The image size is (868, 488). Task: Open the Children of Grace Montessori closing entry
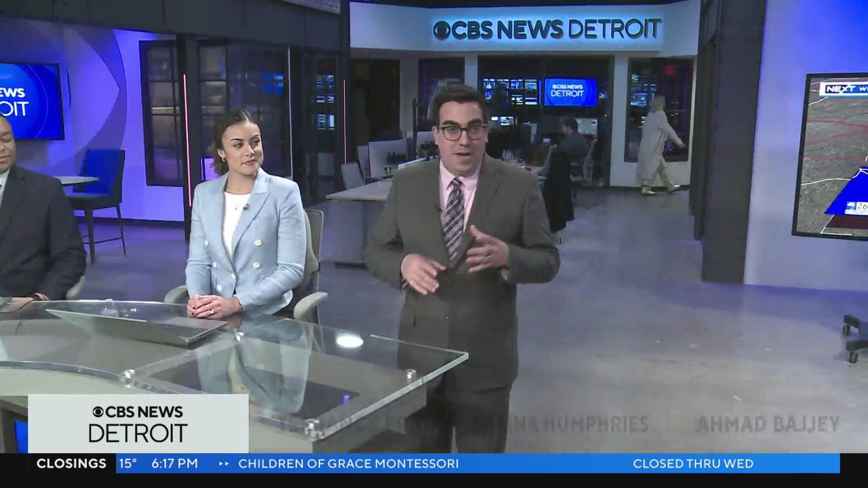coord(348,464)
